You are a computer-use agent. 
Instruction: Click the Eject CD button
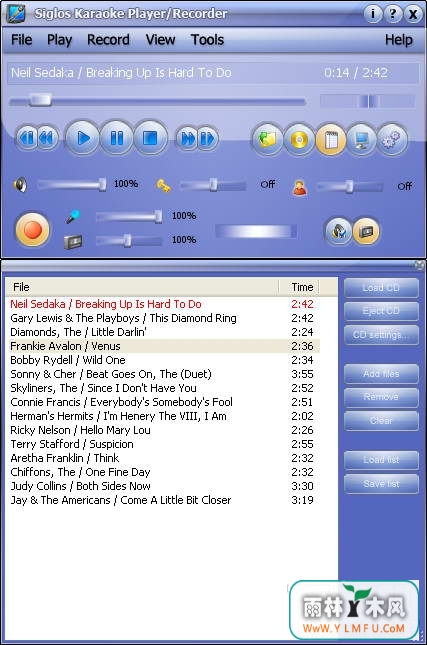381,311
